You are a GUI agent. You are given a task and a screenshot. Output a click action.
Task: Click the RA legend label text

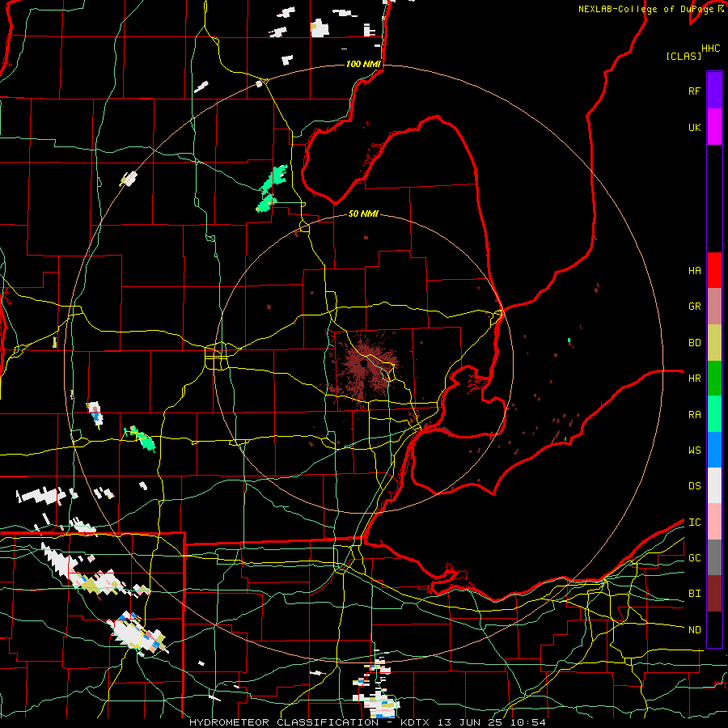694,414
